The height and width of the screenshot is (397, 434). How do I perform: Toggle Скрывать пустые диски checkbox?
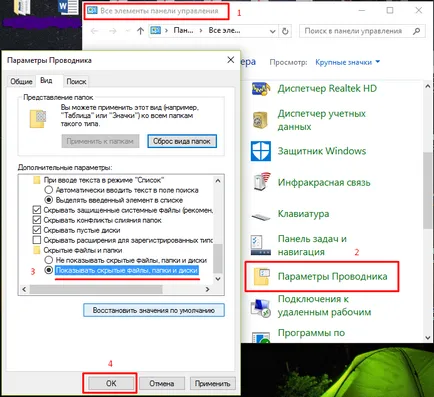pyautogui.click(x=37, y=230)
